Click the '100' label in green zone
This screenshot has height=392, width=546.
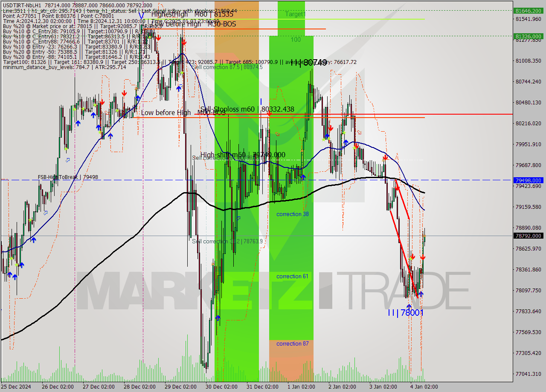296,40
